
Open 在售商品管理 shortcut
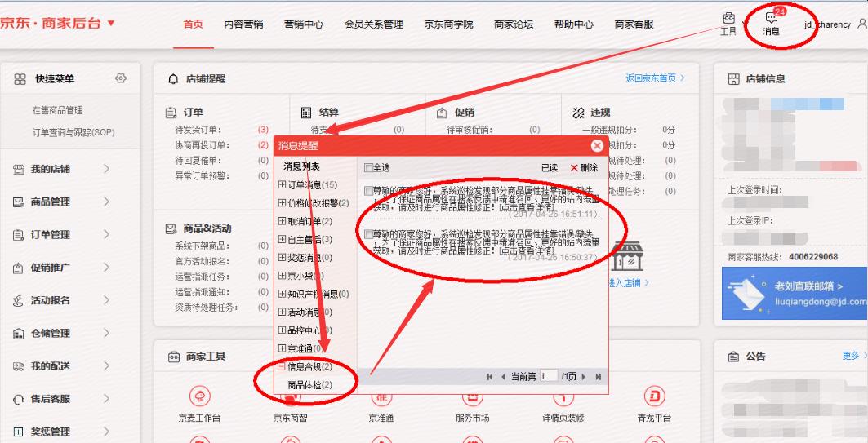point(58,111)
